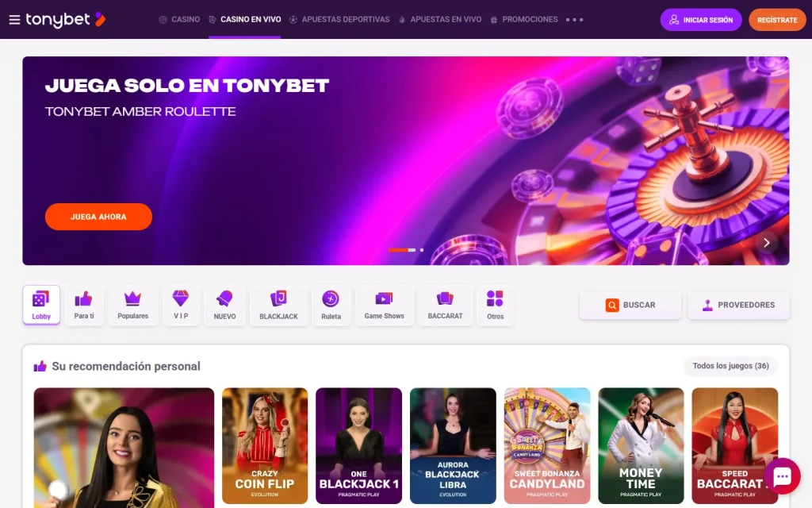Screen dimensions: 812x508
Task: Open the Baccarat category
Action: 446,305
